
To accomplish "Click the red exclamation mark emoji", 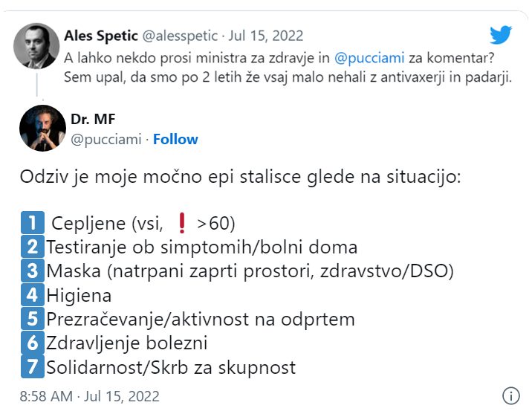I will pos(182,223).
